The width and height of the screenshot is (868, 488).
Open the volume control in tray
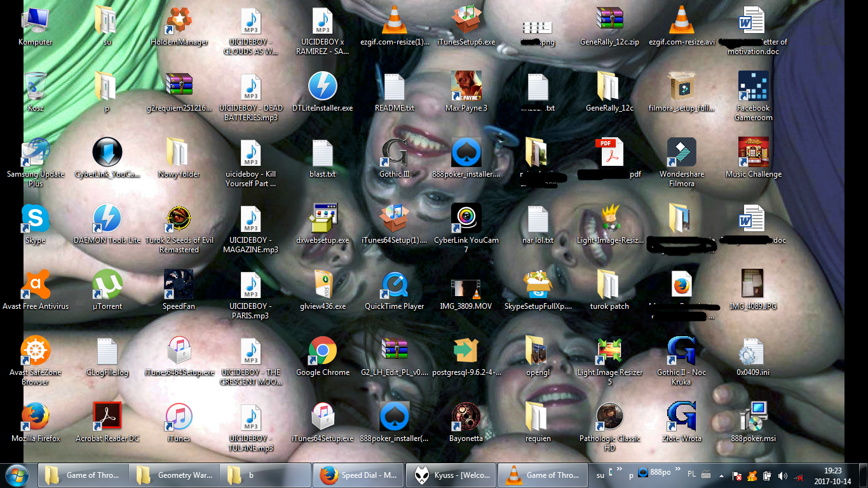click(x=782, y=475)
